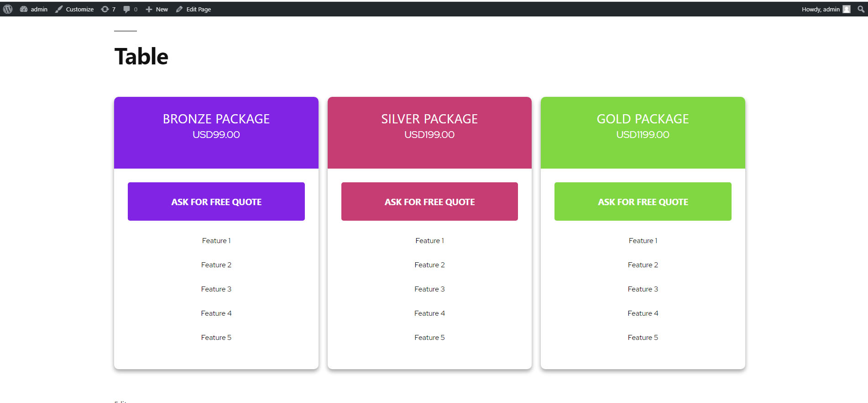Screen dimensions: 868x403
Task: Click the Table page title
Action: (141, 57)
